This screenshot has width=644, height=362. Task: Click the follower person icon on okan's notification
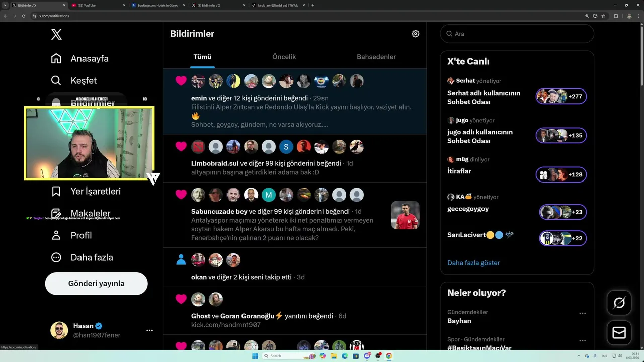[181, 260]
